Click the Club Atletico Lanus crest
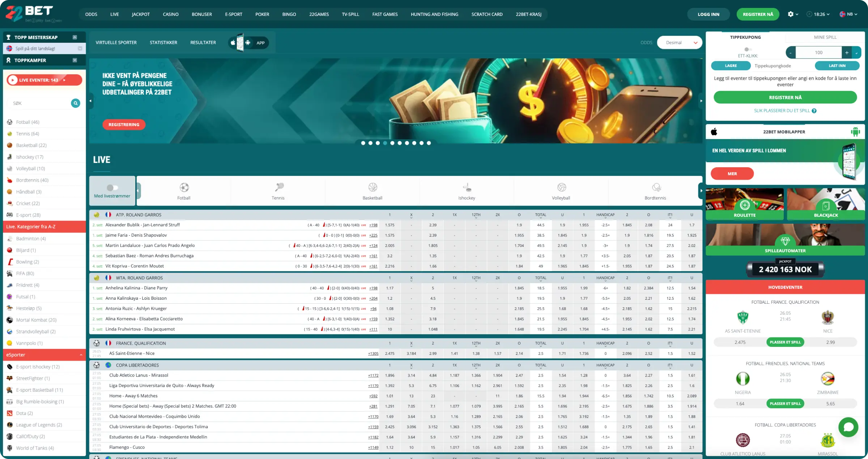Viewport: 868px width, 459px height. pyautogui.click(x=743, y=440)
